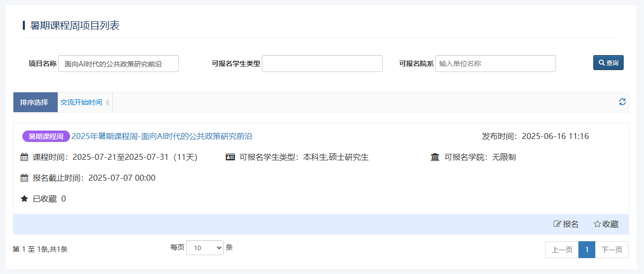Click the 项目名称 text input field
Image resolution: width=644 pixels, height=274 pixels.
point(118,64)
